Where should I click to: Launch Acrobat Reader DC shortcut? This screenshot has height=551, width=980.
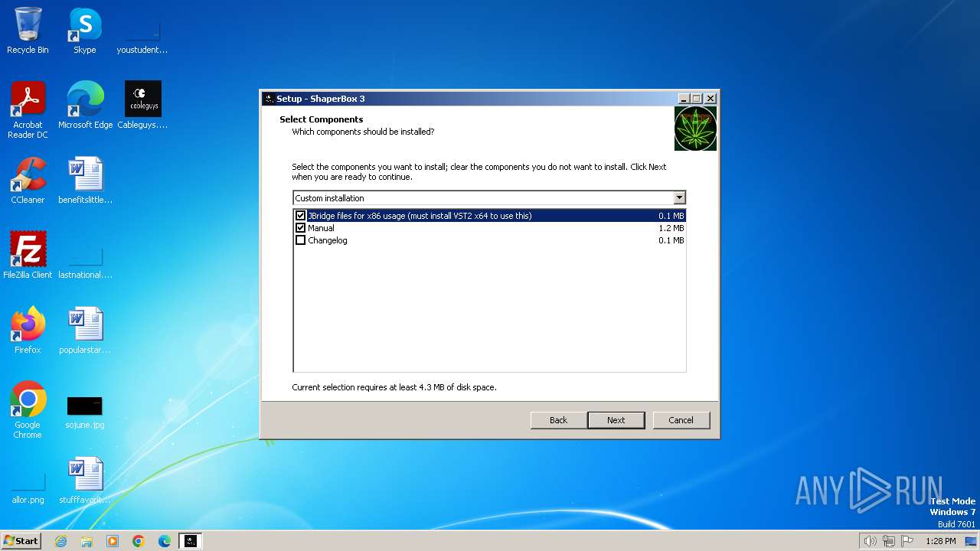(x=28, y=110)
